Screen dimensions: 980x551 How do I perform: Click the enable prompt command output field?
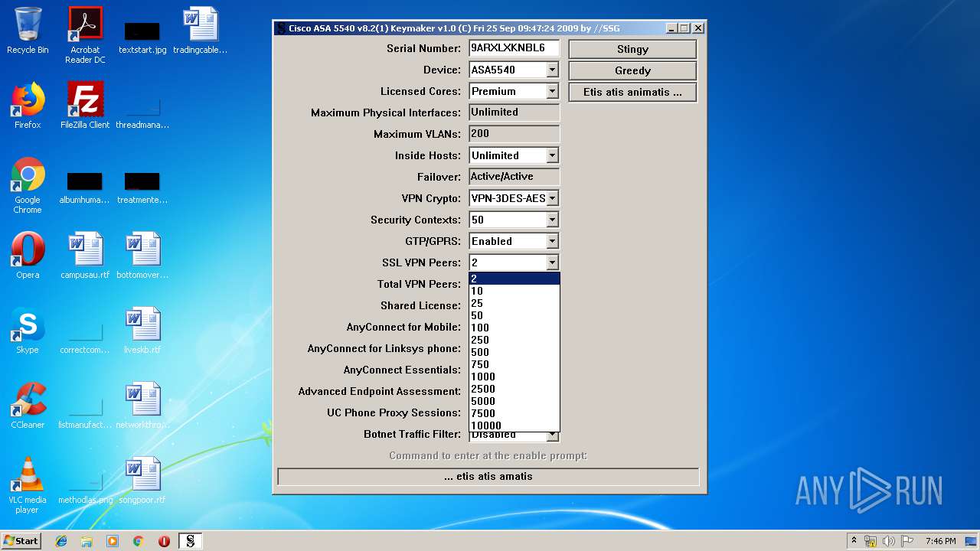[x=488, y=476]
